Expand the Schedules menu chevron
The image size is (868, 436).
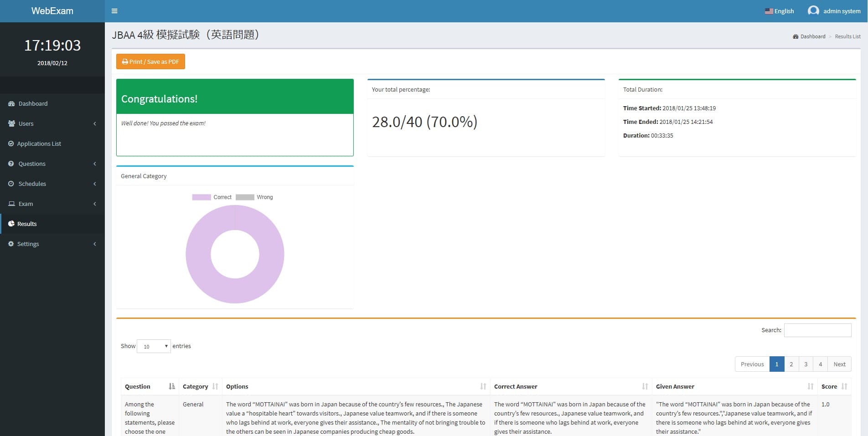[95, 184]
